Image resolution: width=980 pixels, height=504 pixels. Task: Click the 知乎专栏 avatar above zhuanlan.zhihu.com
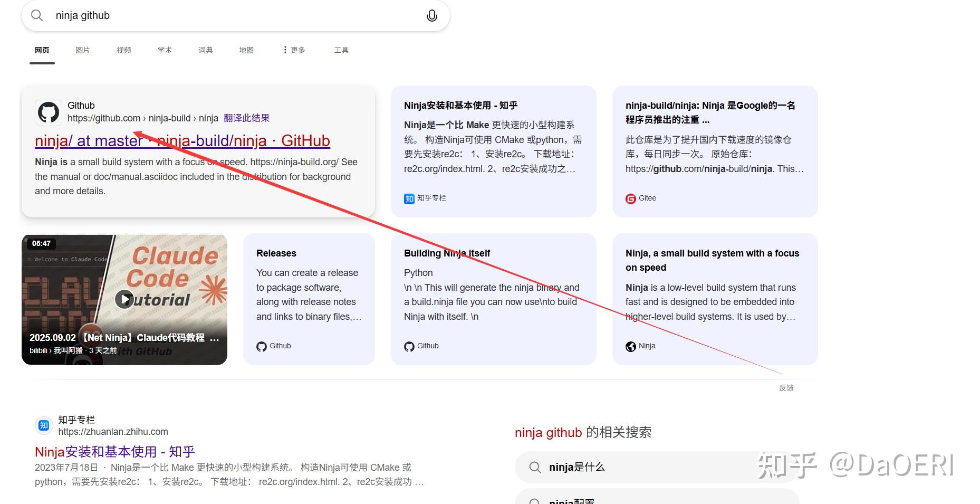(x=44, y=425)
